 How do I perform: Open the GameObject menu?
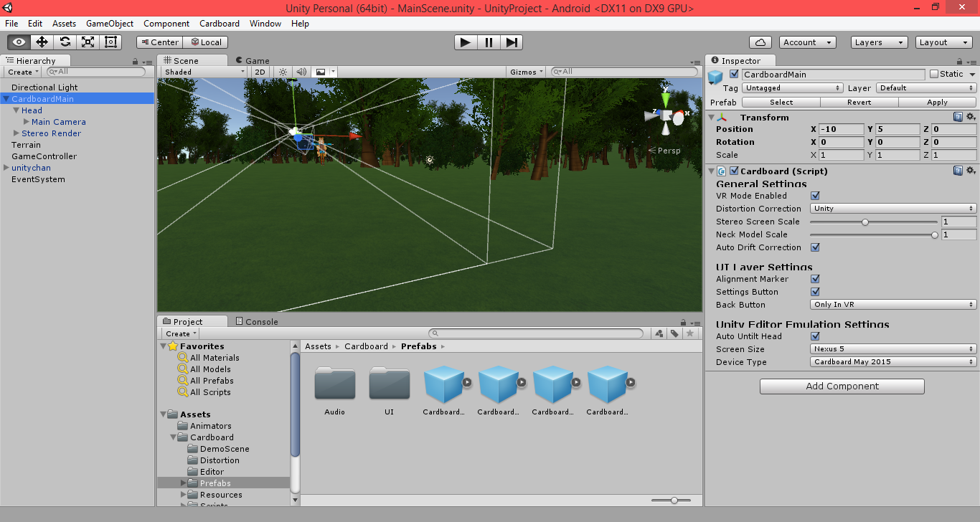click(110, 24)
